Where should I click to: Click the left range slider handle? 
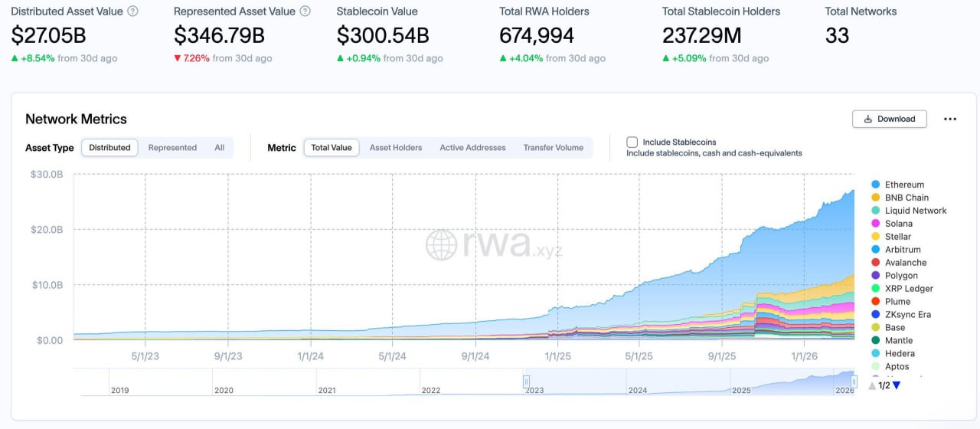527,381
